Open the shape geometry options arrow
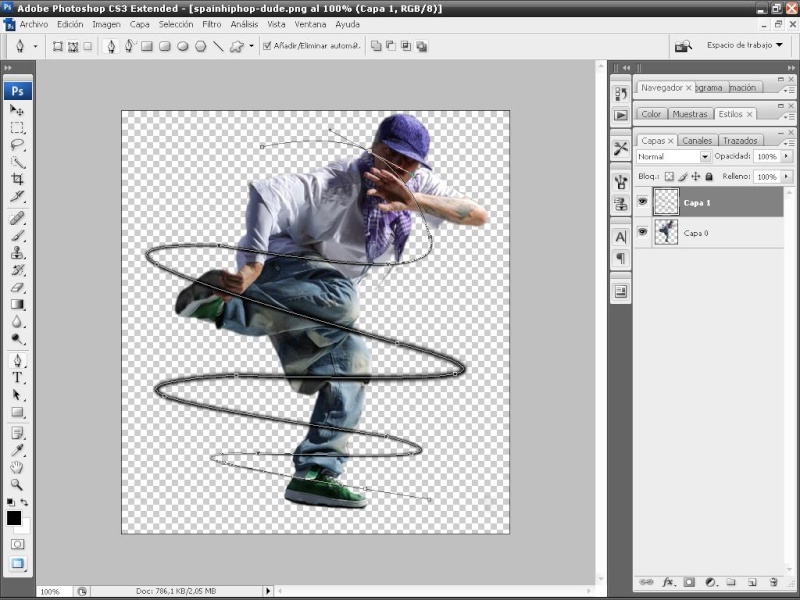Image resolution: width=800 pixels, height=600 pixels. coord(252,46)
